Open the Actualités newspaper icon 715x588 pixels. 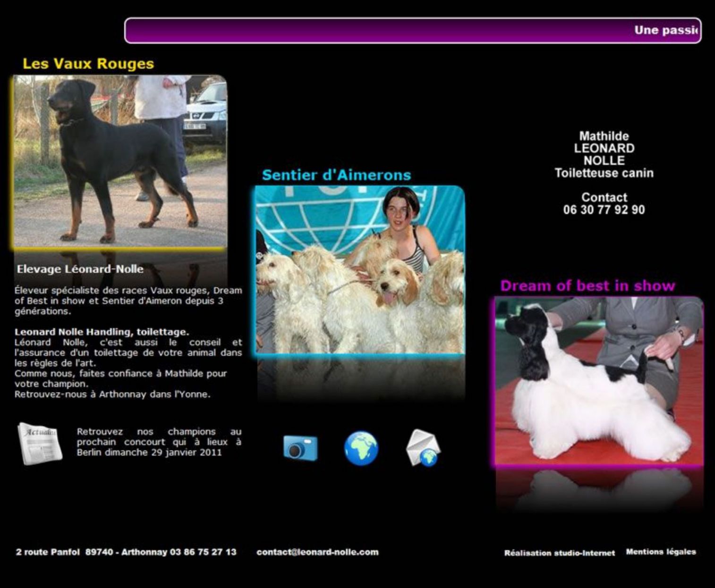[40, 444]
